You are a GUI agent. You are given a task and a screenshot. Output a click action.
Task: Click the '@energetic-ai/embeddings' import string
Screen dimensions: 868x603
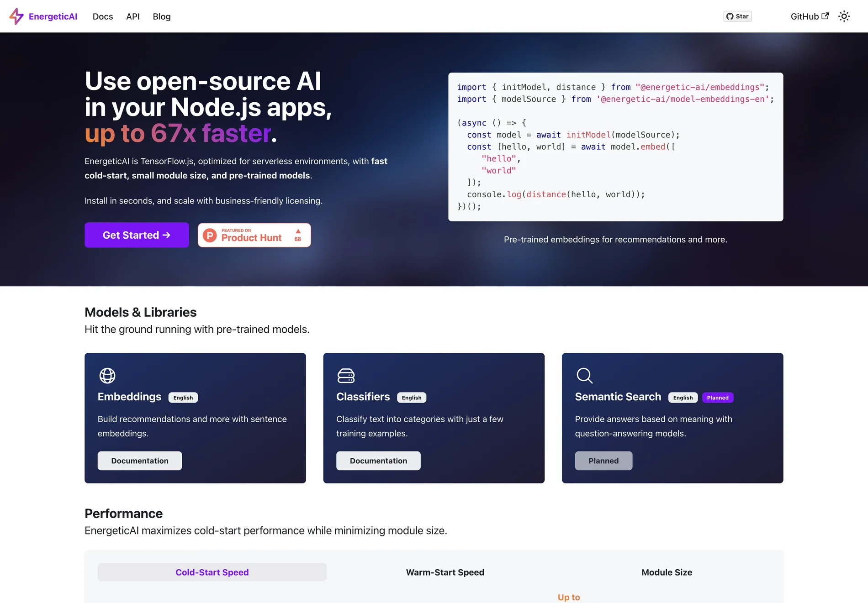click(x=700, y=87)
